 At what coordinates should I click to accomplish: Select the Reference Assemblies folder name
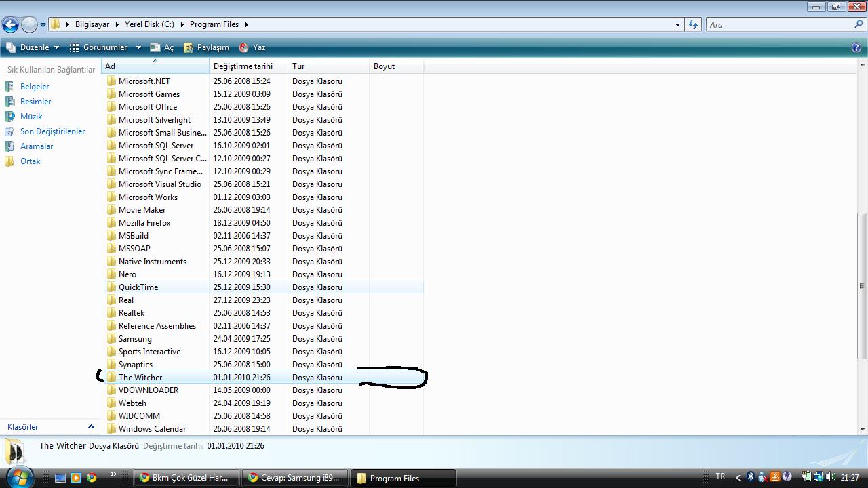pos(157,326)
